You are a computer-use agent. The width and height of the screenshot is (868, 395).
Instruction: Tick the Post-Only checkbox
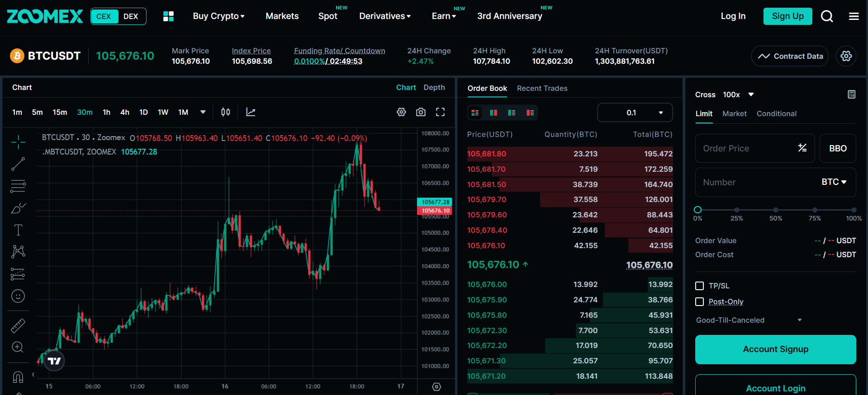tap(699, 301)
